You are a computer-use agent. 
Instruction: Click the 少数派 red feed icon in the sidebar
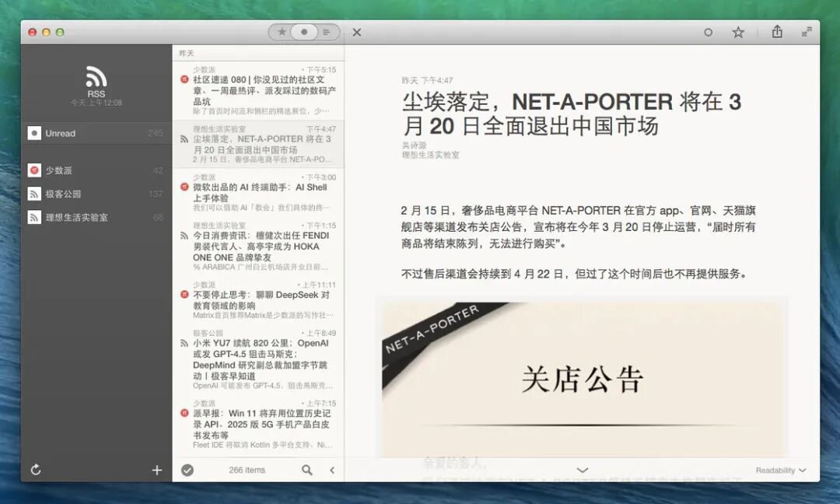pos(34,170)
